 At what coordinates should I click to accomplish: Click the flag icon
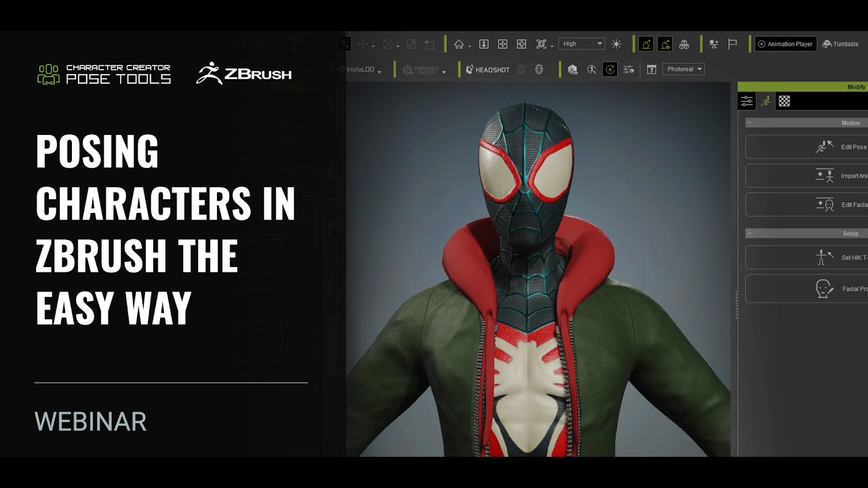coord(732,44)
